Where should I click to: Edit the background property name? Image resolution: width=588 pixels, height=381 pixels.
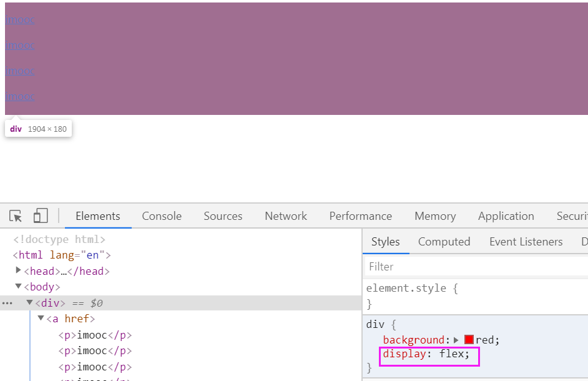click(414, 340)
